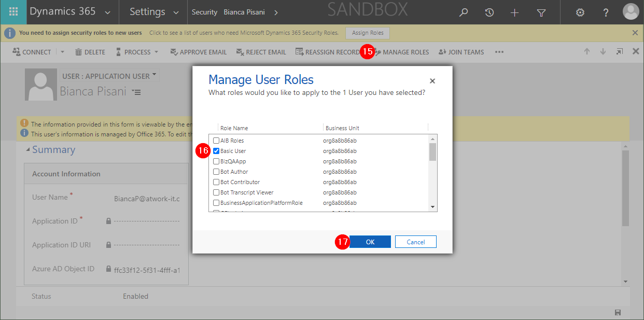Open recent items history icon
Viewport: 644px width, 320px height.
coord(489,12)
